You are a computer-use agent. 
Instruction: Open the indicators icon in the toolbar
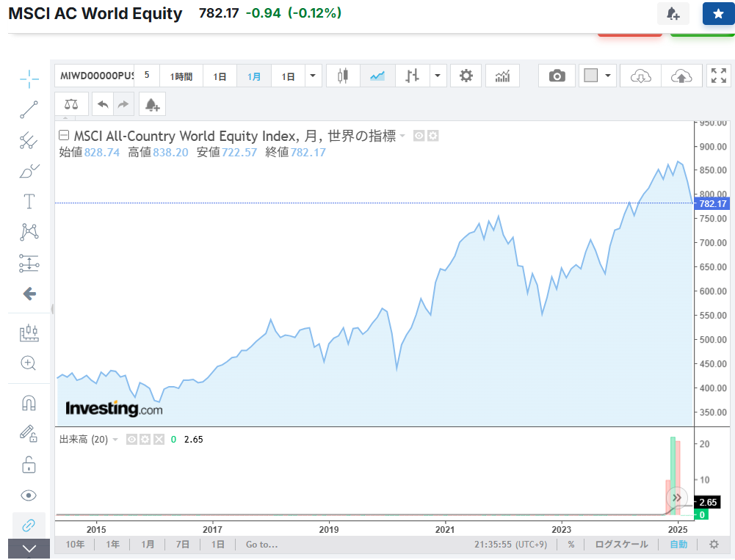pos(503,76)
